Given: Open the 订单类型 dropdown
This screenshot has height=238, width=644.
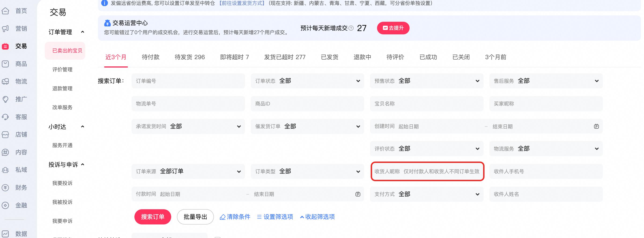Looking at the screenshot, I should [x=307, y=171].
